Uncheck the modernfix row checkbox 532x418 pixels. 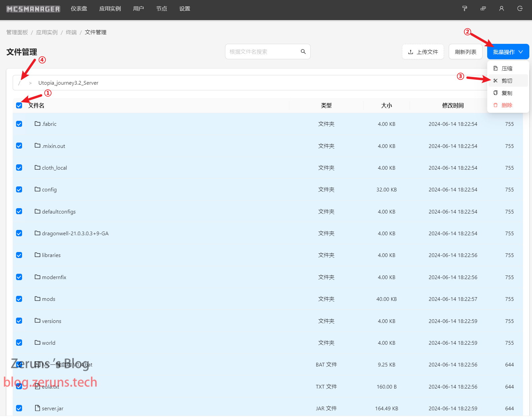tap(19, 277)
